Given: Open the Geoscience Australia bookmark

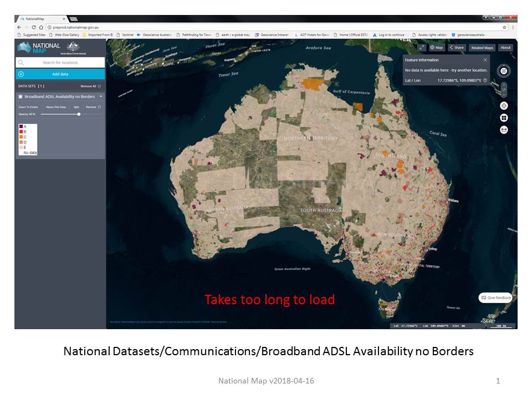Looking at the screenshot, I should [155, 34].
